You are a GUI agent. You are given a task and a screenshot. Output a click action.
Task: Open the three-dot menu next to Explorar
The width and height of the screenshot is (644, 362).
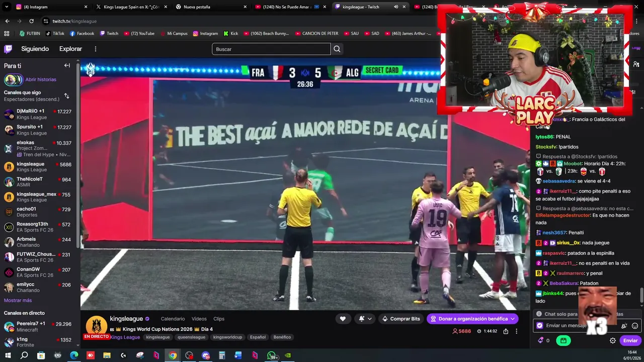(x=95, y=49)
